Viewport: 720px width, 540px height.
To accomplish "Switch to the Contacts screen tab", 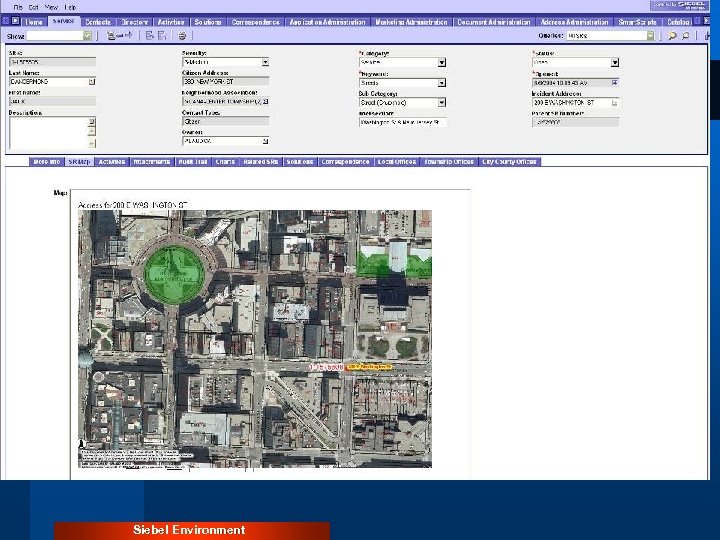I will [98, 22].
